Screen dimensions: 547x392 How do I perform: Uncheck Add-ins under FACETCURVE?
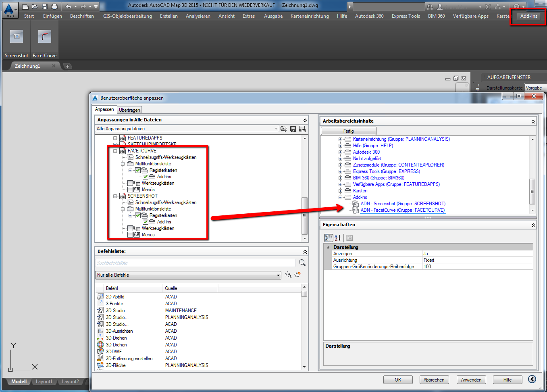pyautogui.click(x=146, y=177)
